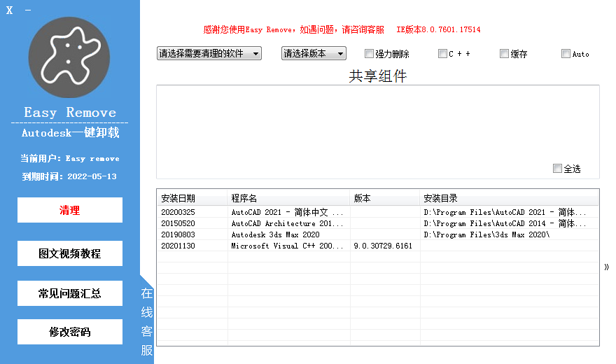Click path D:\Program Files\3ds Max 2020\
The width and height of the screenshot is (616, 364).
coord(486,234)
